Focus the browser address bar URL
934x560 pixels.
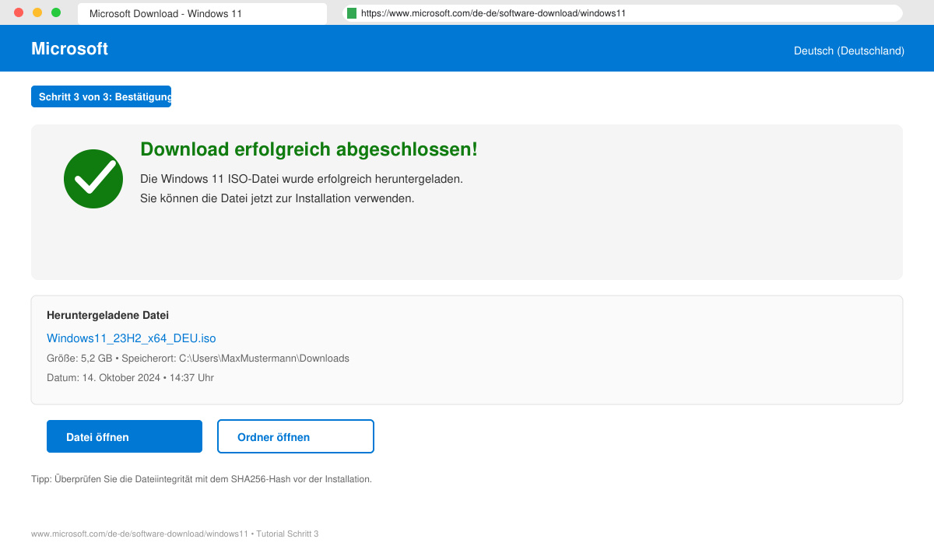coord(623,13)
